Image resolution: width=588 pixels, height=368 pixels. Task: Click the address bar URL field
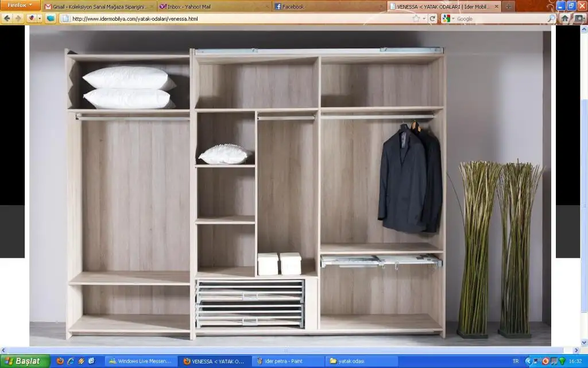coord(230,18)
